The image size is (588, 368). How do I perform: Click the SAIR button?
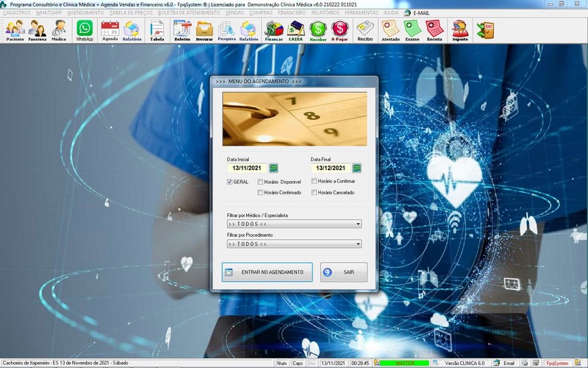[x=343, y=272]
